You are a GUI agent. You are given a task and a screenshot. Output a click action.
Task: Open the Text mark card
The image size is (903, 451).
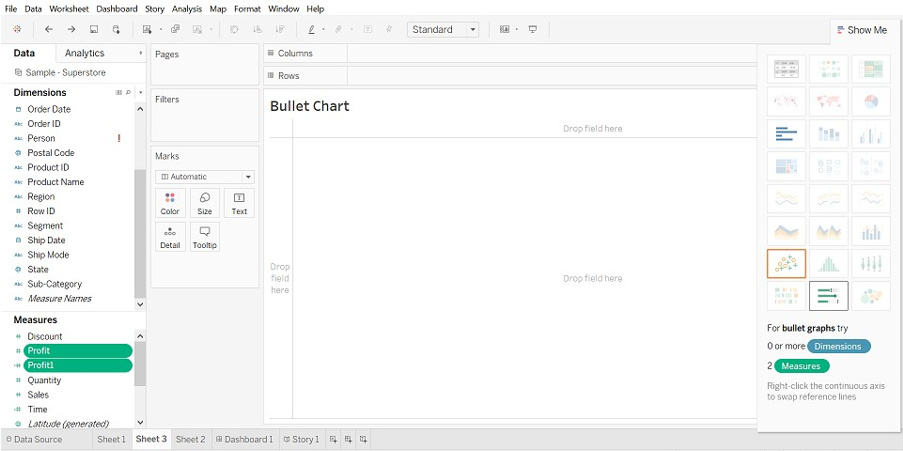pyautogui.click(x=239, y=203)
